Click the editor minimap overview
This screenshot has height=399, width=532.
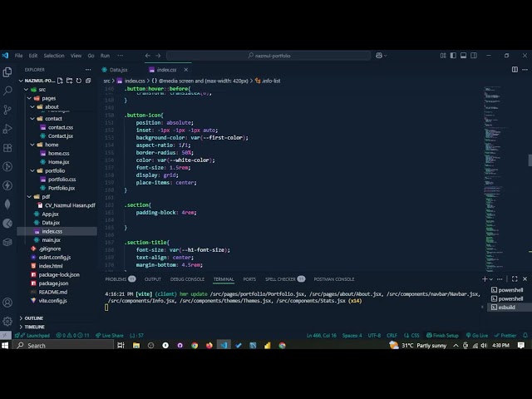(497, 180)
